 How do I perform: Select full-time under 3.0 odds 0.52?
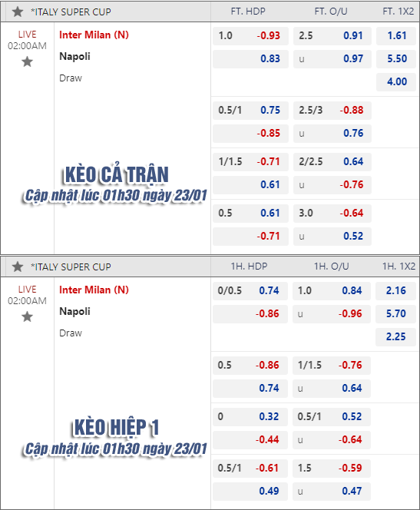[332, 236]
